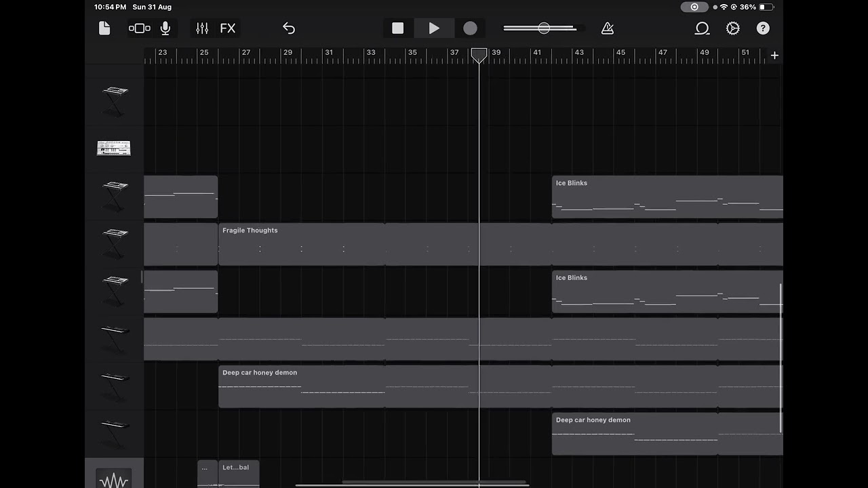Open the FX panel

click(x=228, y=28)
